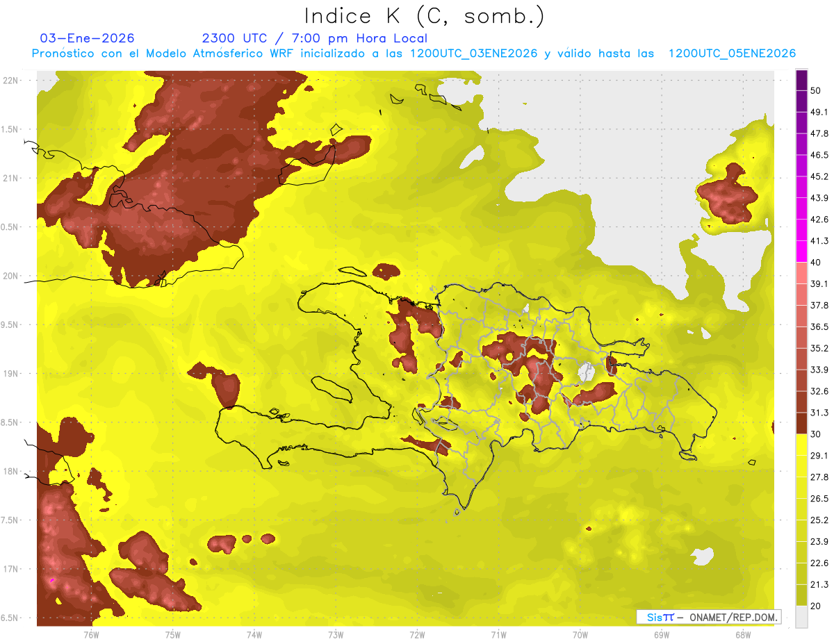
Task: Click the "17N" latitude label
Action: point(10,569)
